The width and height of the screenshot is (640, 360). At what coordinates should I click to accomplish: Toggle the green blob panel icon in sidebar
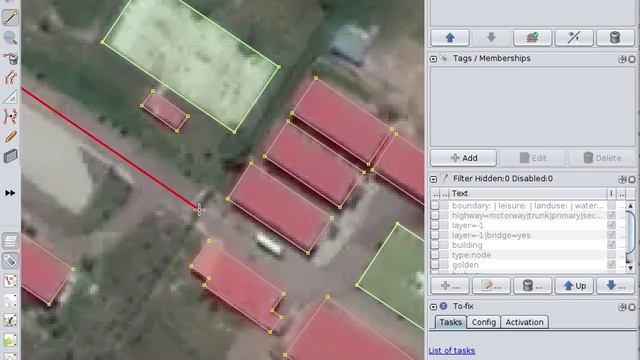pyautogui.click(x=10, y=340)
